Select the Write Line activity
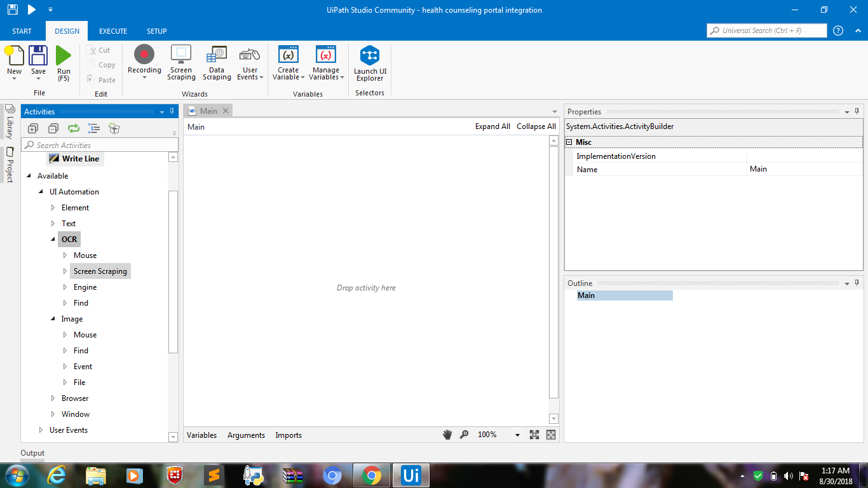This screenshot has width=868, height=488. [74, 159]
